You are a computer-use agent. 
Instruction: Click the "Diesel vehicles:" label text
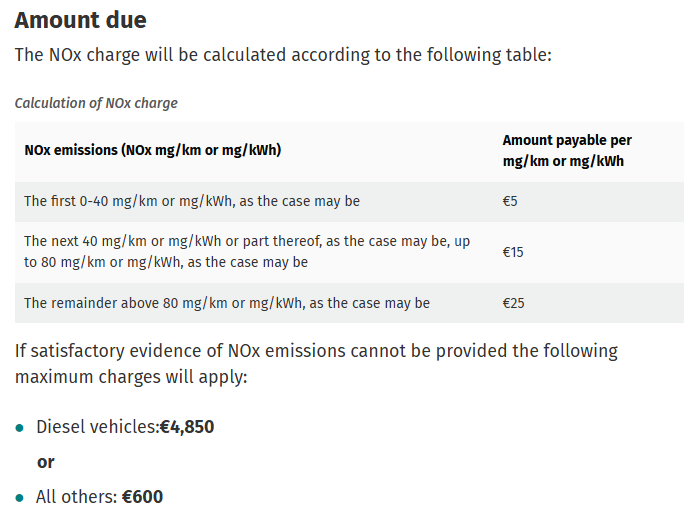click(x=97, y=427)
